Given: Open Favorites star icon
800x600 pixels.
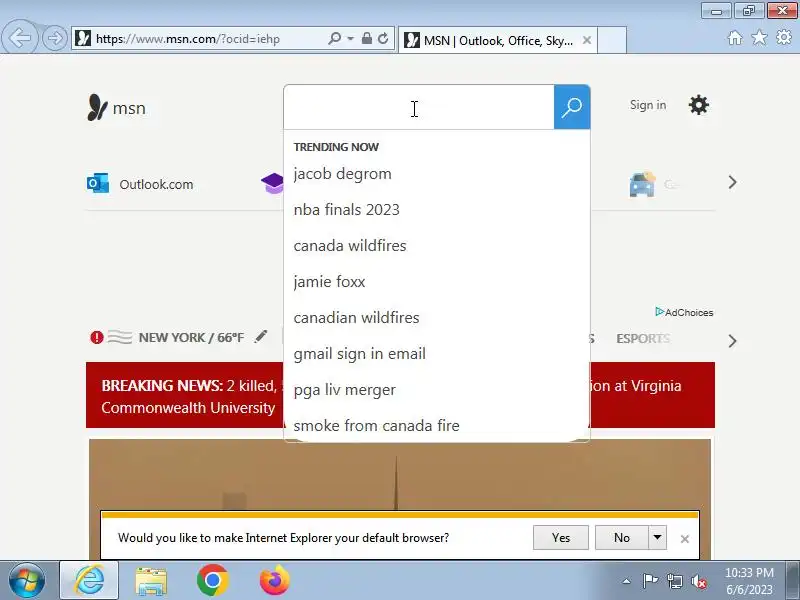Looking at the screenshot, I should point(759,37).
